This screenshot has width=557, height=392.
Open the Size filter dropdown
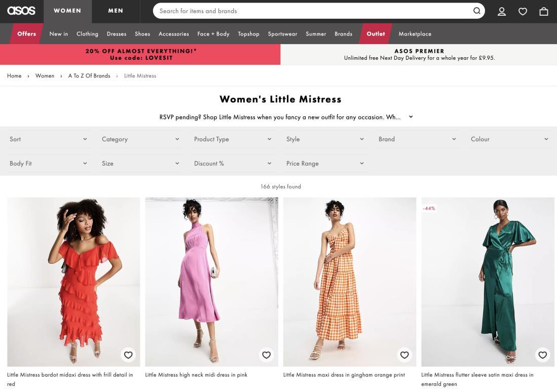pyautogui.click(x=140, y=163)
